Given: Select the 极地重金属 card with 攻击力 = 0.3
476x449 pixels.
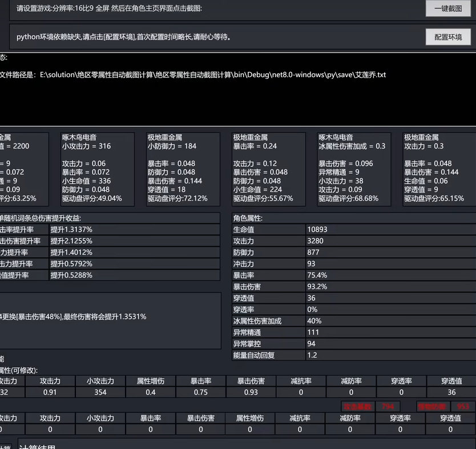Looking at the screenshot, I should [x=438, y=169].
